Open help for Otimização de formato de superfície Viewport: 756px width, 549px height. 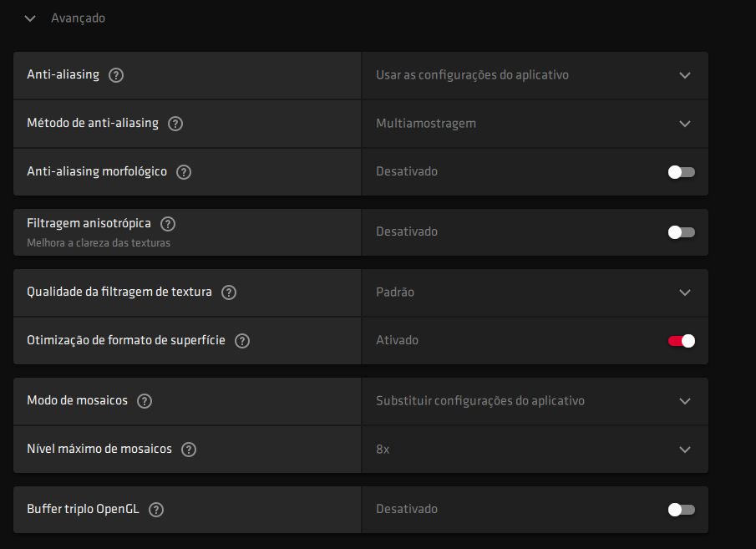point(242,341)
